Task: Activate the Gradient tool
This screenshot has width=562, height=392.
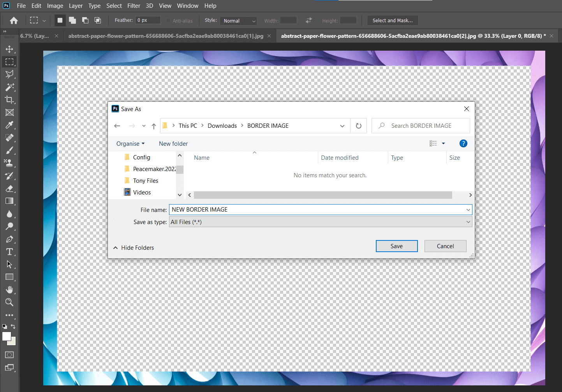Action: [9, 201]
